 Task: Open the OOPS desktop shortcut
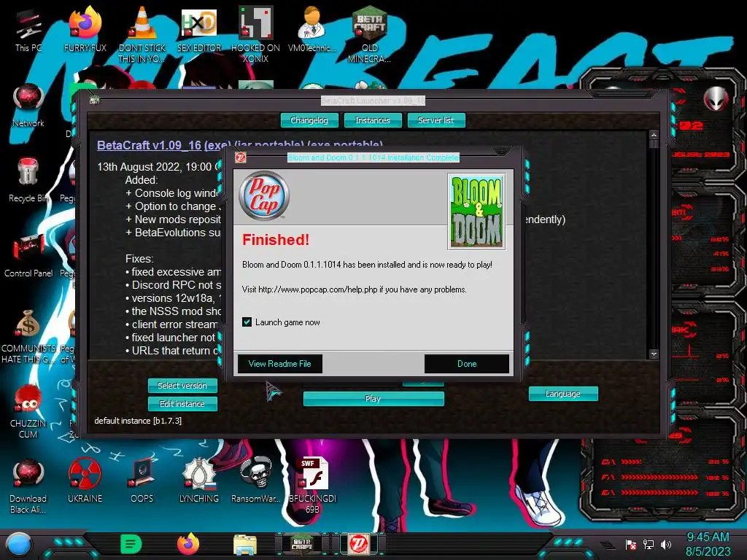142,481
